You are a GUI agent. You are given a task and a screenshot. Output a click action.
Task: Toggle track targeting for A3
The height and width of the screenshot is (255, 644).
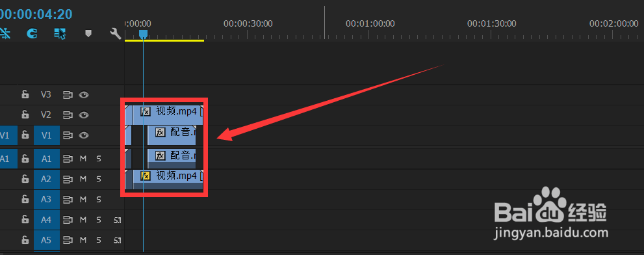tap(46, 200)
